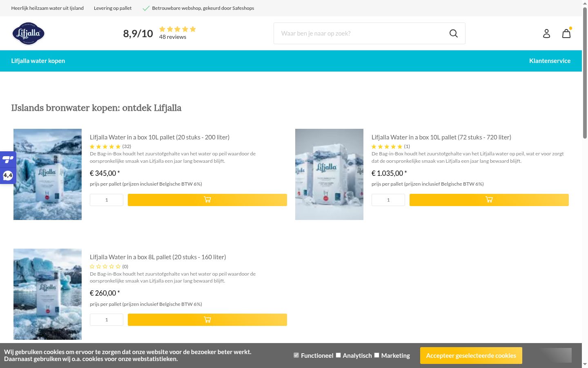The image size is (588, 368).
Task: Click the price € 1.035,00
Action: pyautogui.click(x=389, y=173)
